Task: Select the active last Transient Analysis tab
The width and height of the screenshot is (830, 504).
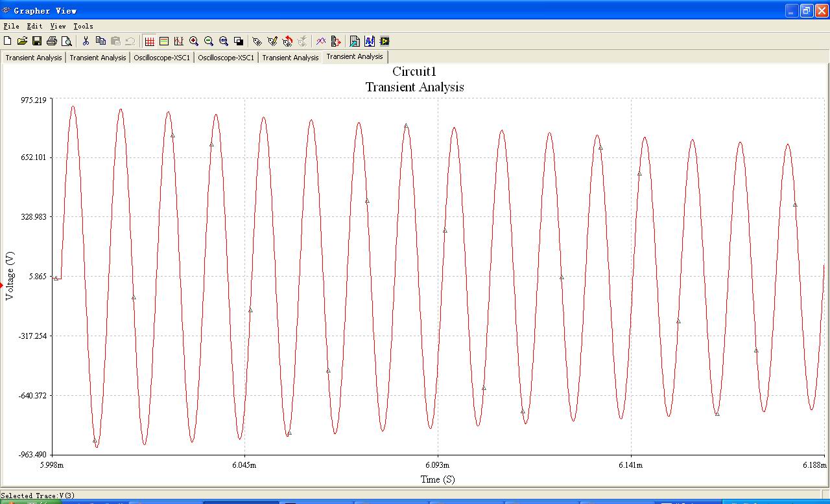Action: pos(355,56)
